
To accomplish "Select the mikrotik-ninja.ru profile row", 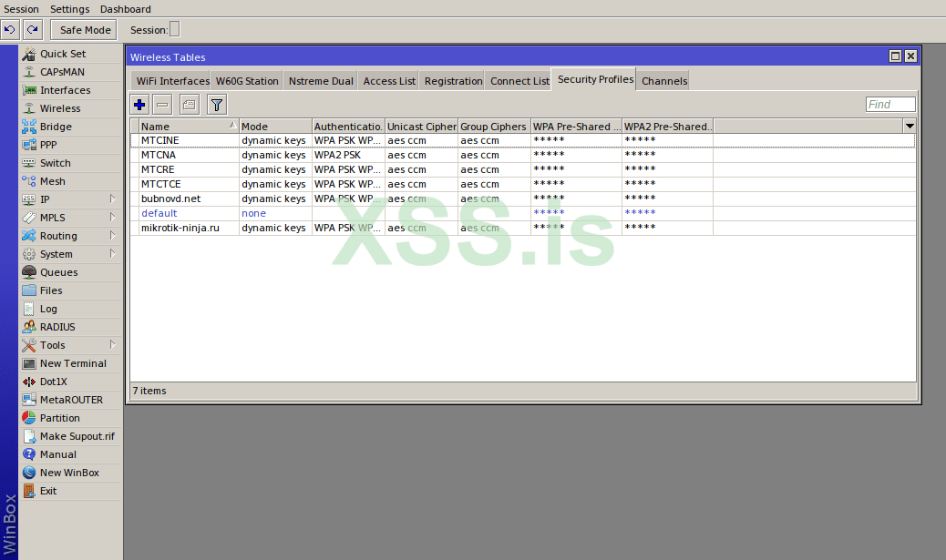I will tap(522, 228).
